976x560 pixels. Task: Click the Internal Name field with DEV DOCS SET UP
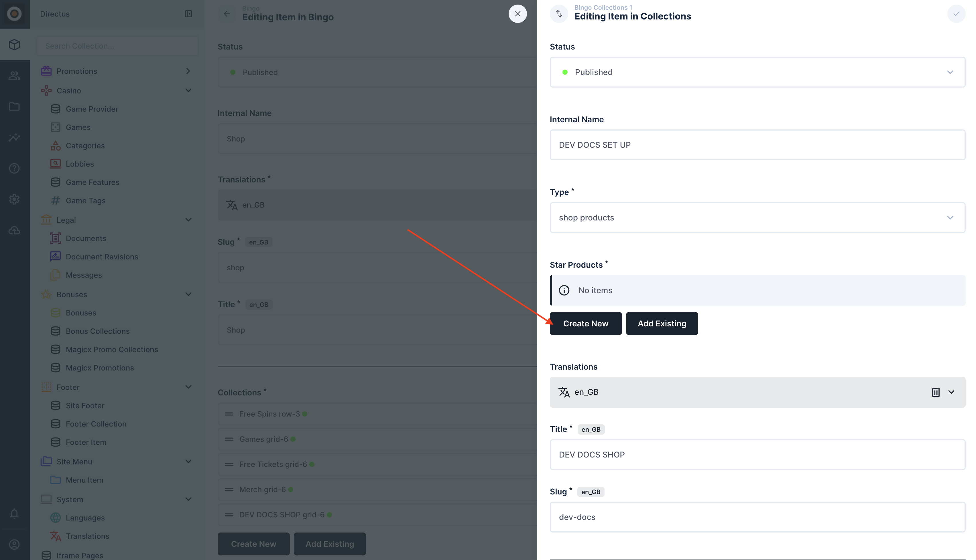coord(757,145)
